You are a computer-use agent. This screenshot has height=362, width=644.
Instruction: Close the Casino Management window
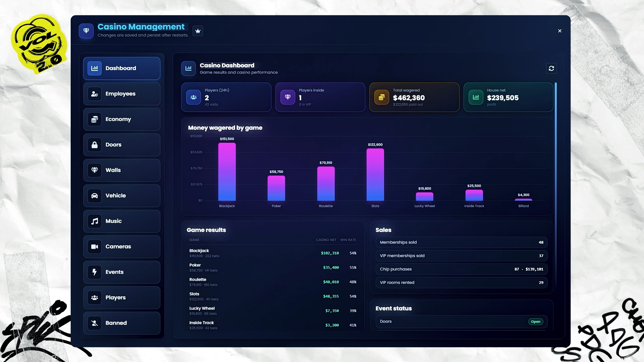(560, 31)
